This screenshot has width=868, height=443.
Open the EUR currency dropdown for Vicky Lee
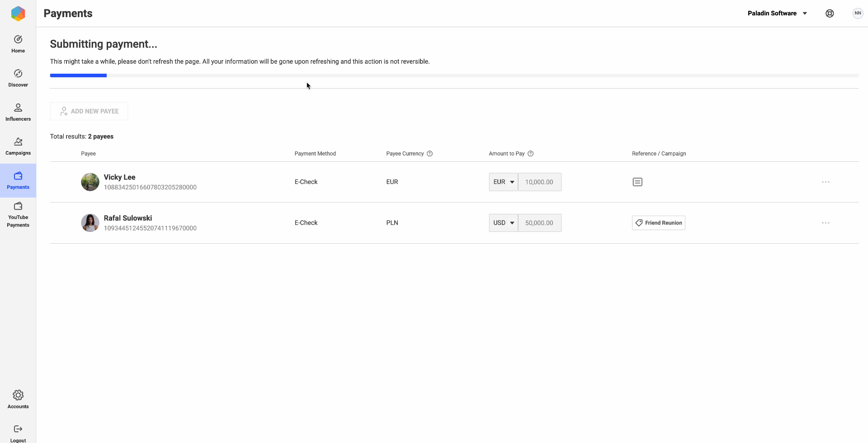(503, 182)
